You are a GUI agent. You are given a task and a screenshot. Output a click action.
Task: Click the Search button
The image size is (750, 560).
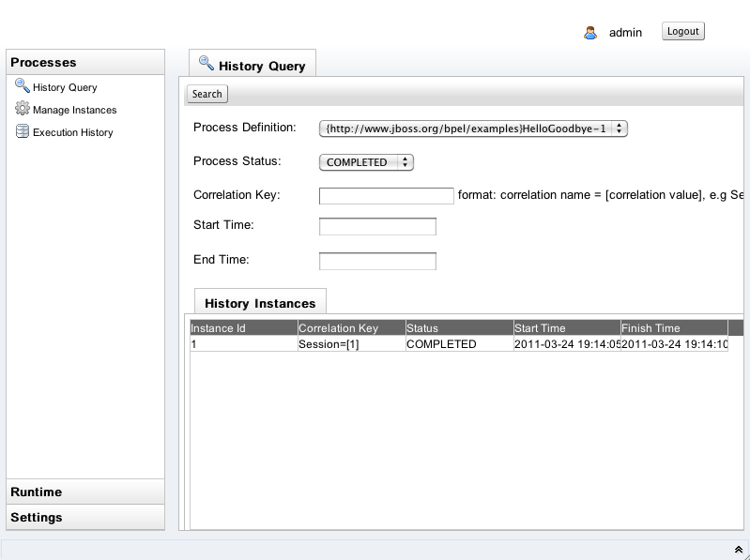pos(207,94)
